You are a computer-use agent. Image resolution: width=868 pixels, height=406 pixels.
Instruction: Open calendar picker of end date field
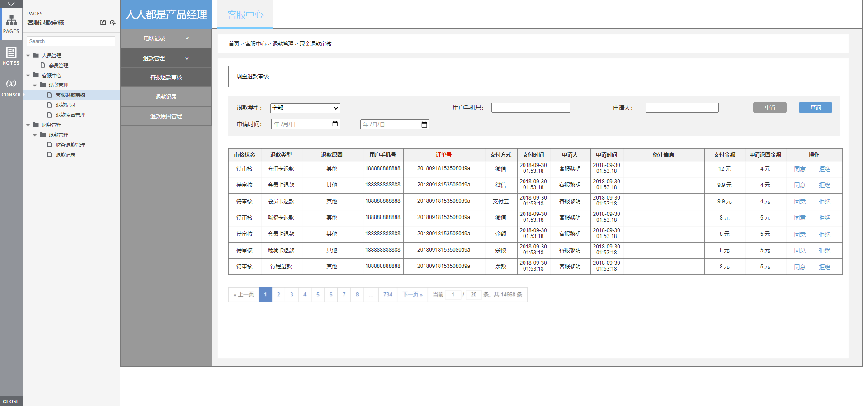424,124
